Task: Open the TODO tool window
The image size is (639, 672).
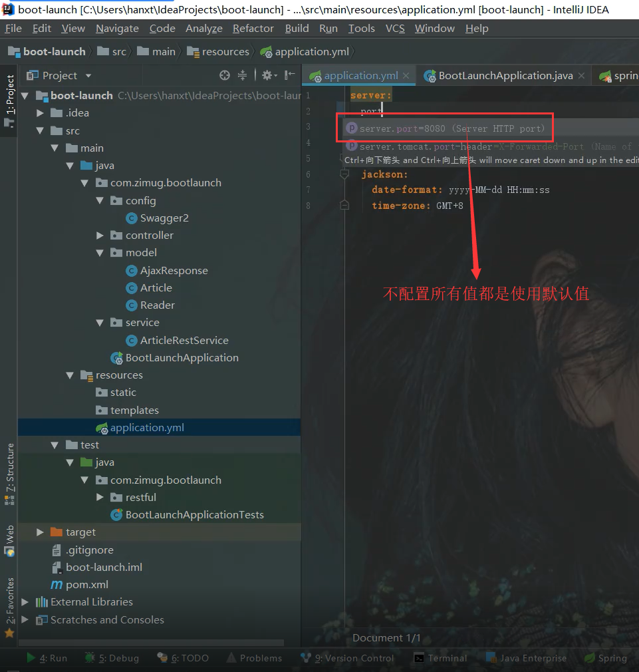Action: (x=183, y=658)
